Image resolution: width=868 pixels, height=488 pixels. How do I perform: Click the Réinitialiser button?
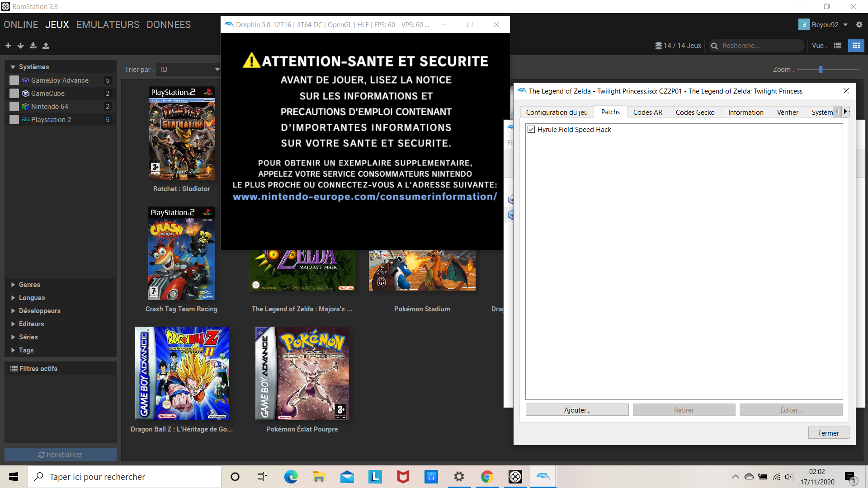point(61,454)
